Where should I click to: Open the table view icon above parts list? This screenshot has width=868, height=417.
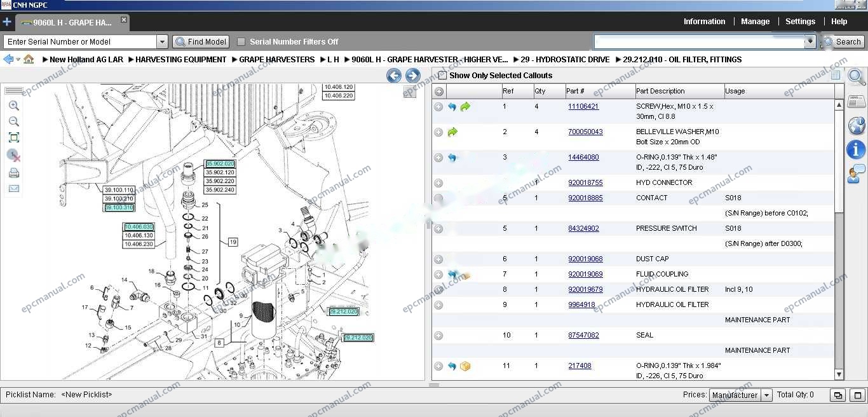pos(836,75)
